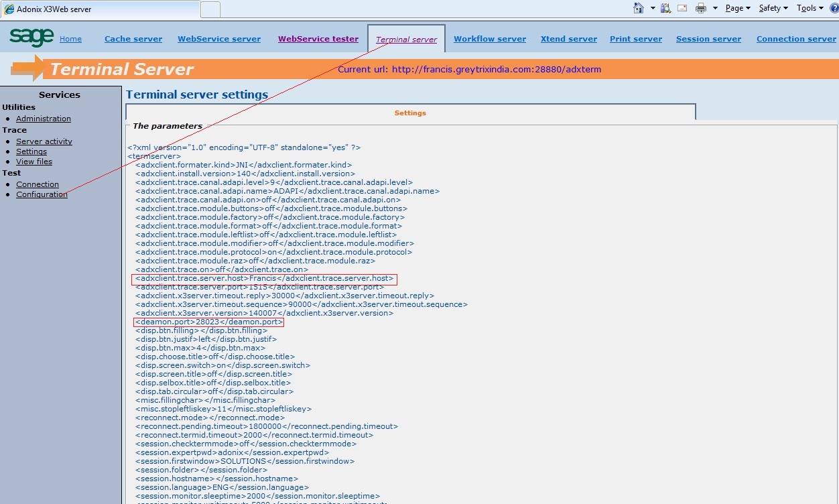839x504 pixels.
Task: Click the Current url text in the banner
Action: click(x=469, y=69)
